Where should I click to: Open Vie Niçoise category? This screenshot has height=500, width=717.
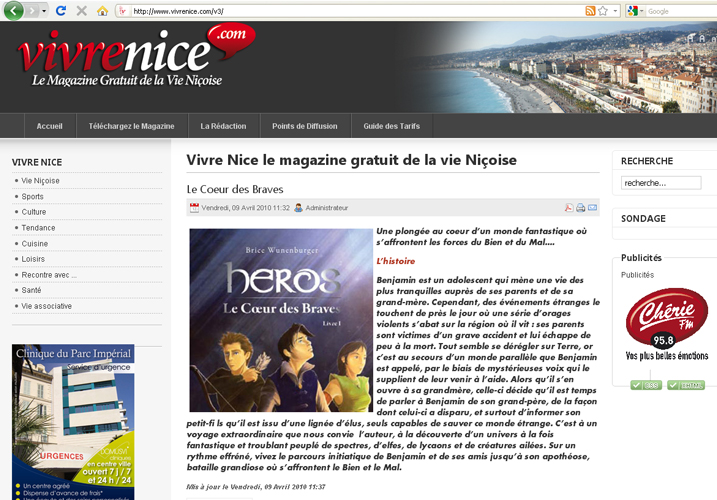click(x=40, y=181)
